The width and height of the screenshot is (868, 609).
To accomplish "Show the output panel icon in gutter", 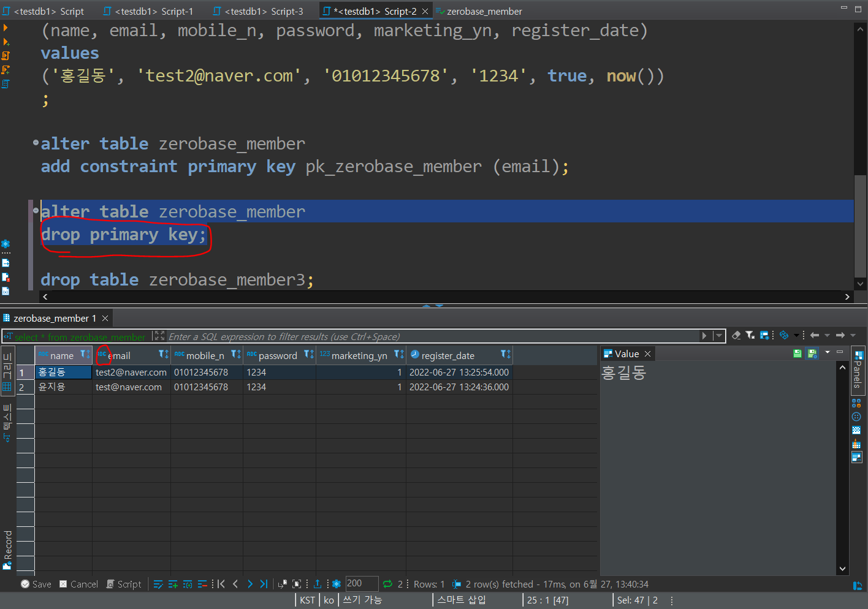I will click(x=6, y=263).
